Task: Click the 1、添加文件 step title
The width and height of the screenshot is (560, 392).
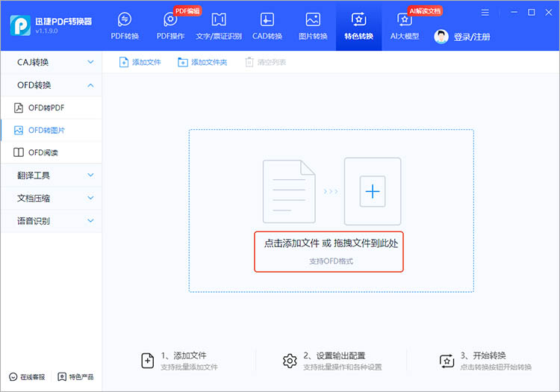Action: pyautogui.click(x=184, y=355)
